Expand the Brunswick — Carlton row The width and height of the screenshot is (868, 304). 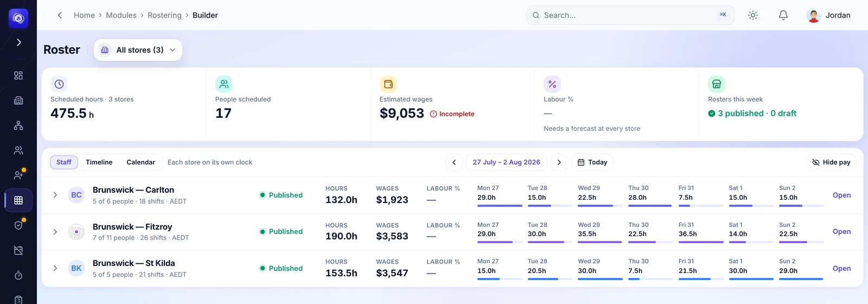55,195
